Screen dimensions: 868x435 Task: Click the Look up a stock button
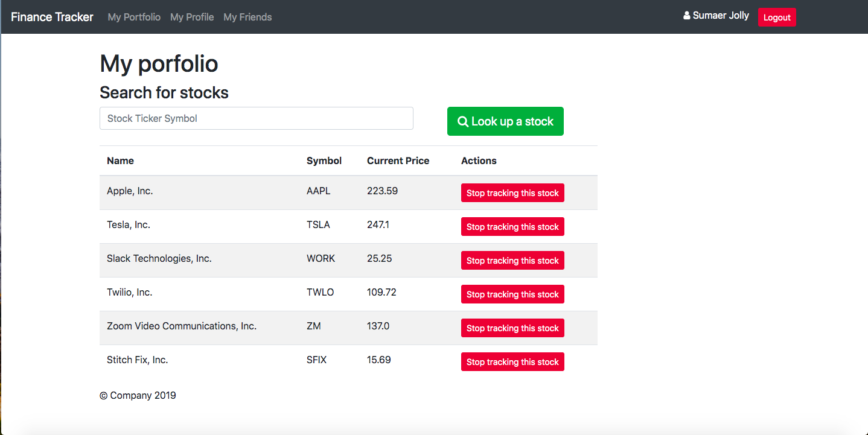[505, 121]
